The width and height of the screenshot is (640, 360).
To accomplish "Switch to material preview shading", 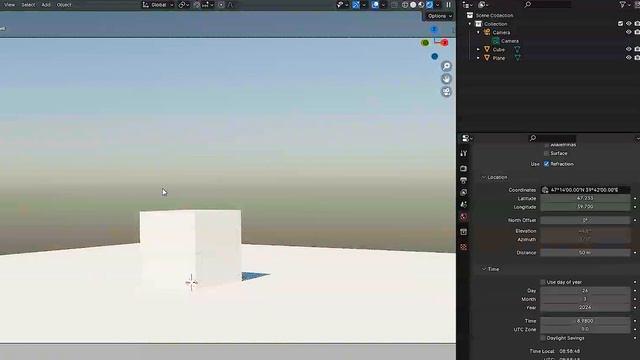I will (421, 5).
